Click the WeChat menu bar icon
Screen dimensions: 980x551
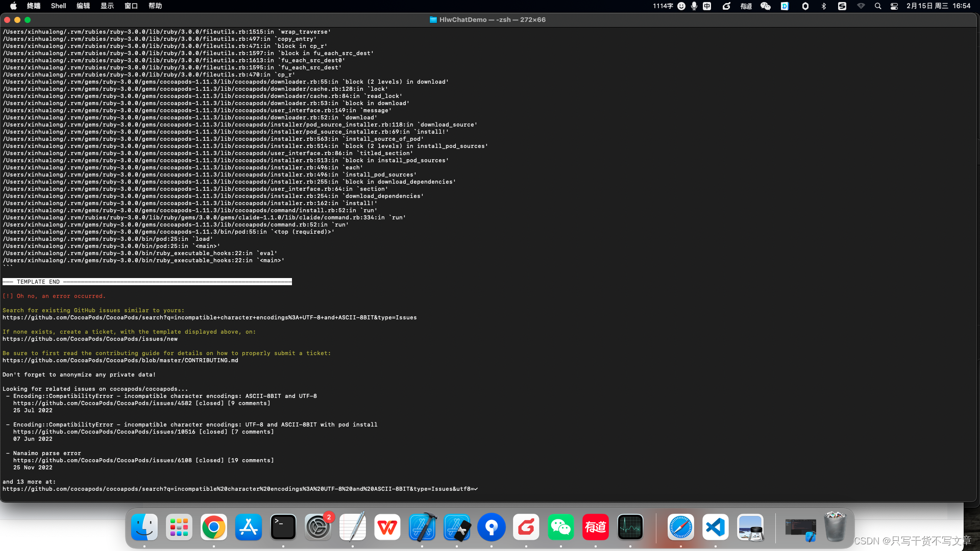click(x=766, y=6)
